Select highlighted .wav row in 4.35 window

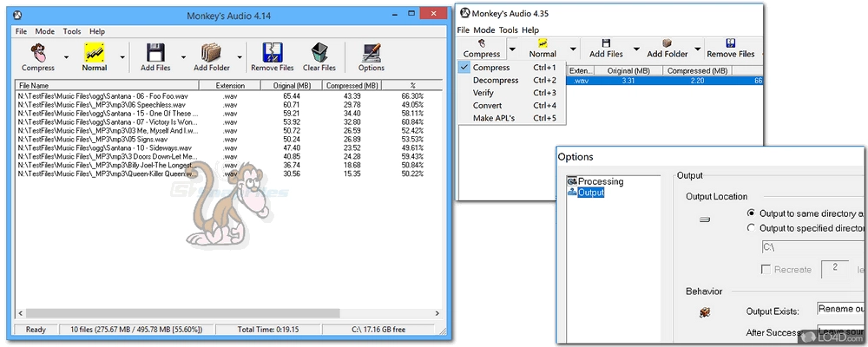coord(666,81)
